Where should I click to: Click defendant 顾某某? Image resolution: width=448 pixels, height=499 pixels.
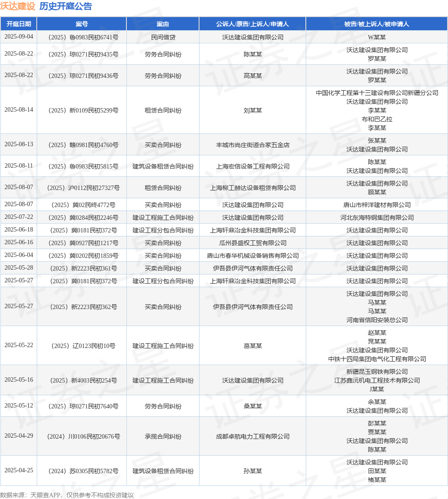377,192
